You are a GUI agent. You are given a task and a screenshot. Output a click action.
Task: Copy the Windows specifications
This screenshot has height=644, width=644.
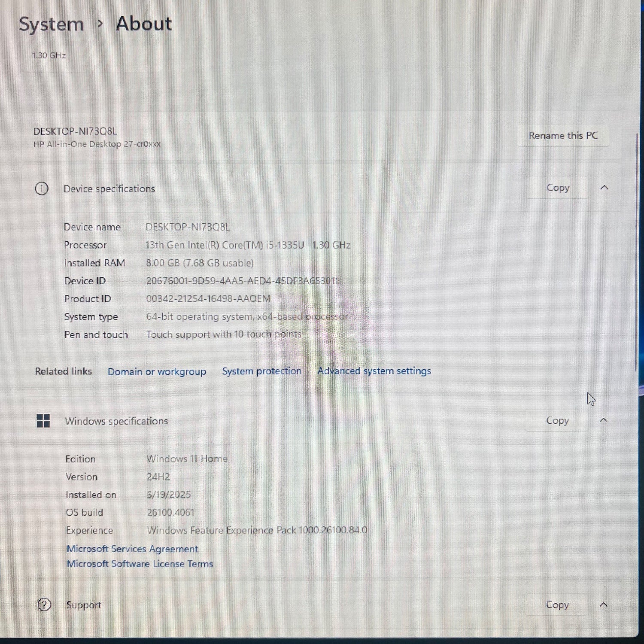[557, 420]
